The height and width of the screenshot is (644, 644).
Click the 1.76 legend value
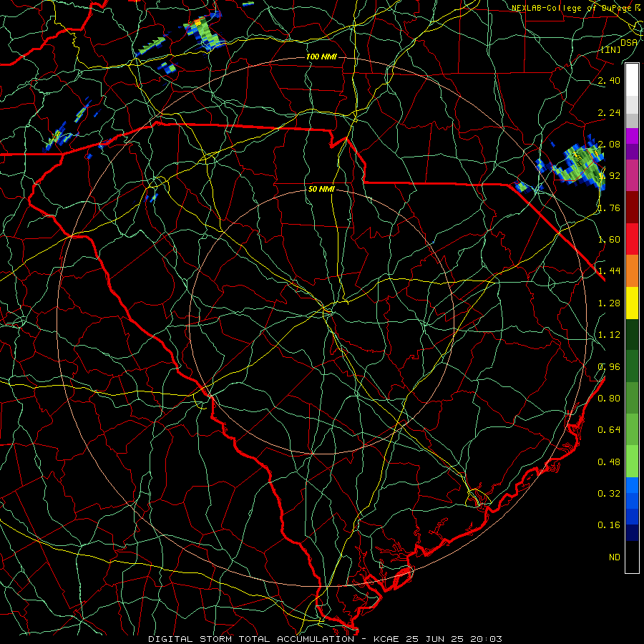coord(609,208)
